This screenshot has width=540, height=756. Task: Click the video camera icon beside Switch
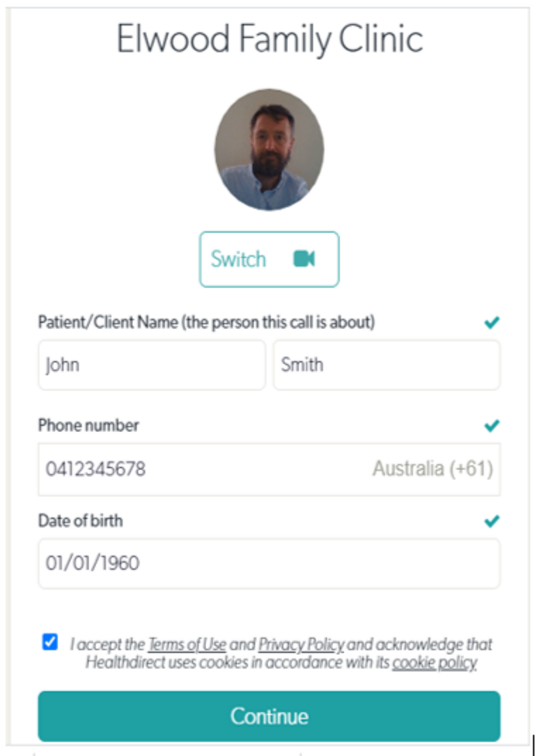click(x=304, y=258)
